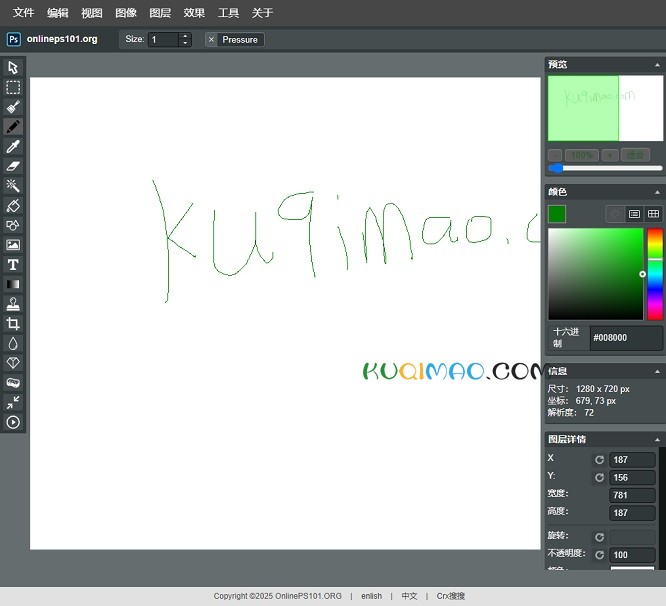The width and height of the screenshot is (666, 606).
Task: Select the crop tool
Action: point(13,324)
